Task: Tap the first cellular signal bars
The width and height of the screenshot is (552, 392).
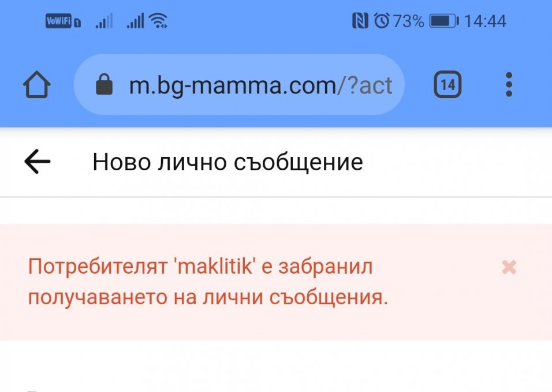Action: pos(104,22)
